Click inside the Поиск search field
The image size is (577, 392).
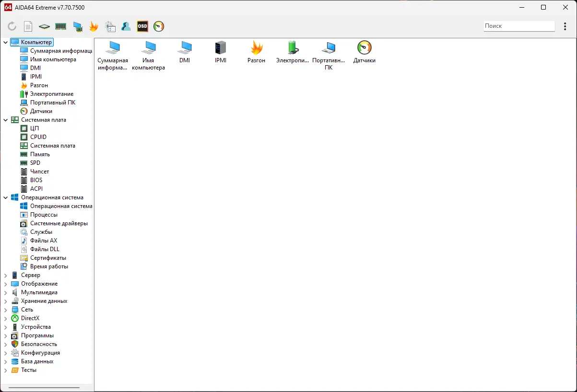tap(519, 26)
